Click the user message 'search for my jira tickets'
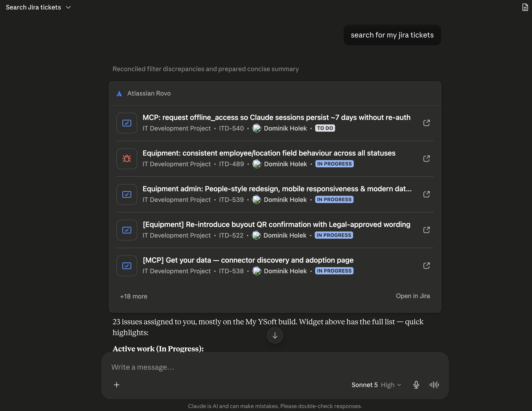 point(392,35)
